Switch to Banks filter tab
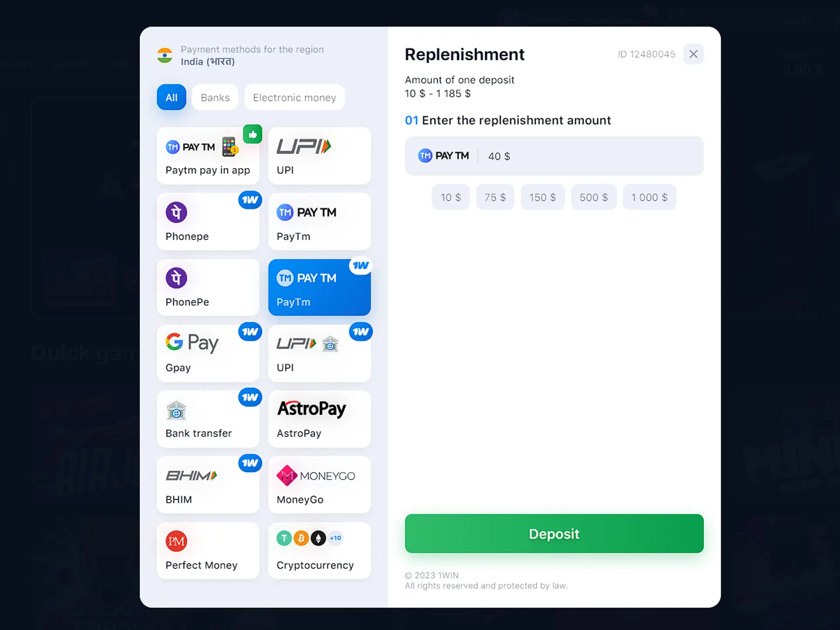This screenshot has height=630, width=840. pyautogui.click(x=215, y=97)
